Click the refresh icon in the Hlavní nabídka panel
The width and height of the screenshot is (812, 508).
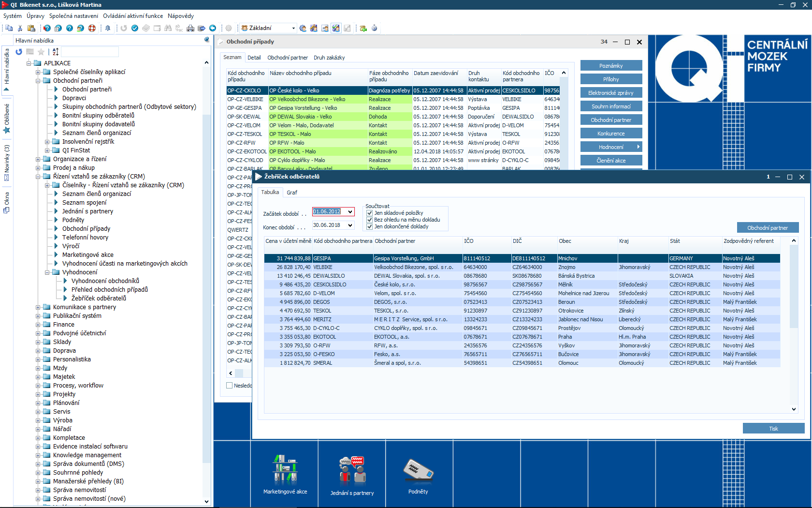19,52
